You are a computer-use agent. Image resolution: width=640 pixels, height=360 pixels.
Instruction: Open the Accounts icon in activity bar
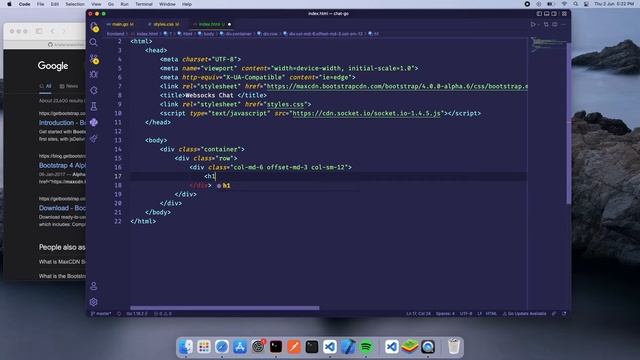(93, 286)
